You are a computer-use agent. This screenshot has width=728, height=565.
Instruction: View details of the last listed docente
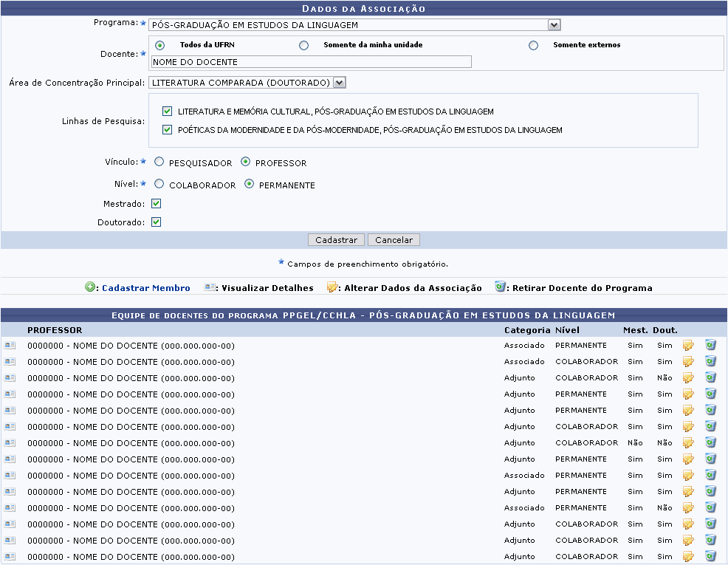(9, 557)
